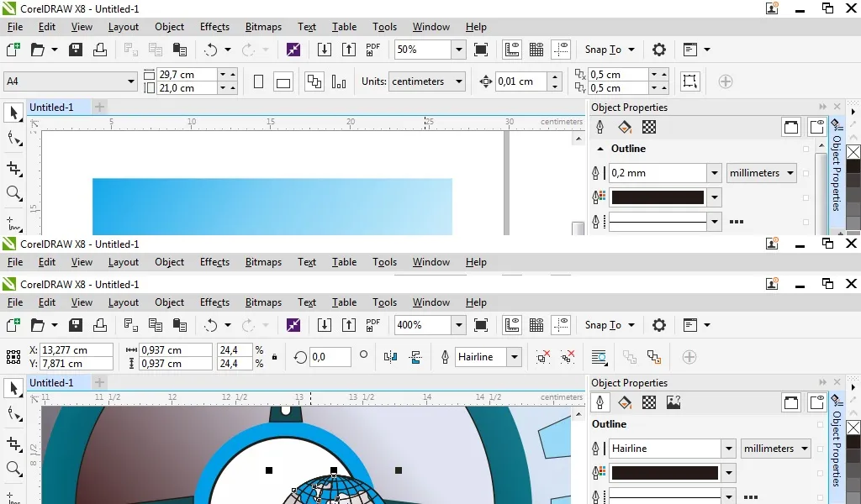Open Layout menu in bottom window

click(123, 302)
